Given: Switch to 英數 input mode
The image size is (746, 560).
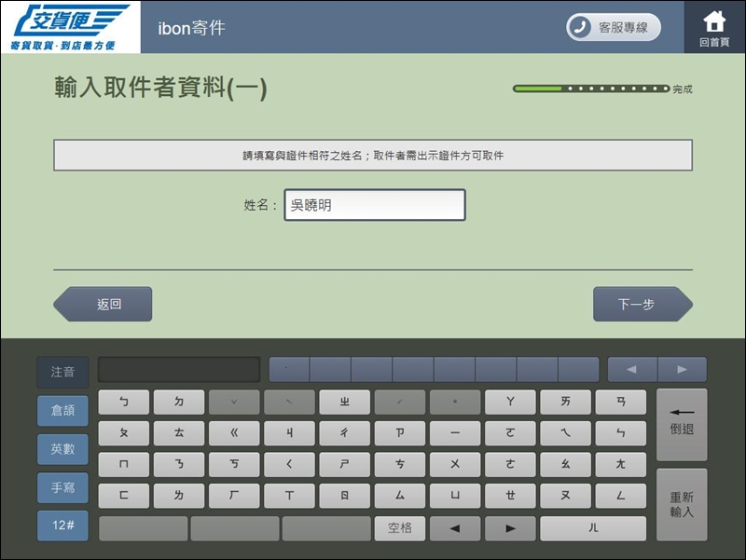Looking at the screenshot, I should tap(62, 448).
